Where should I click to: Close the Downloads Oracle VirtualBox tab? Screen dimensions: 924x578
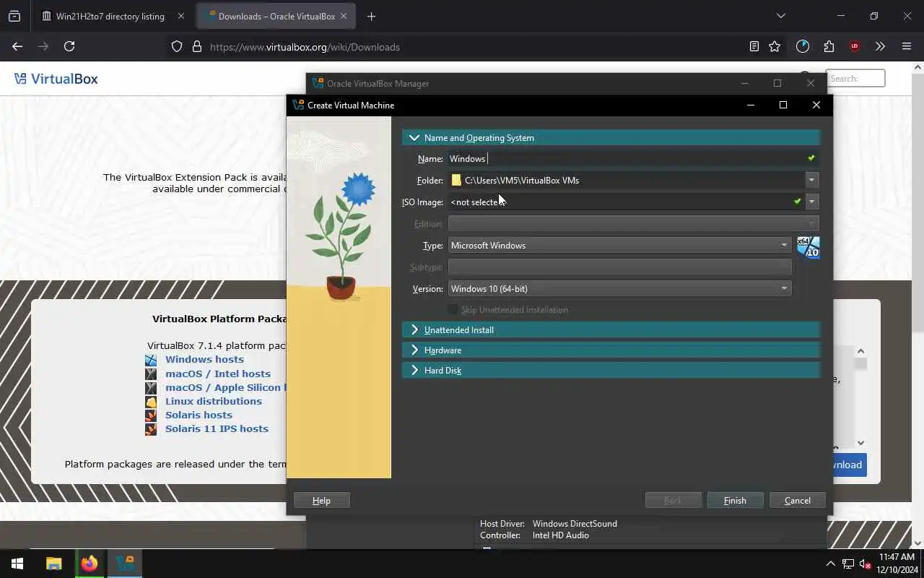[x=344, y=16]
